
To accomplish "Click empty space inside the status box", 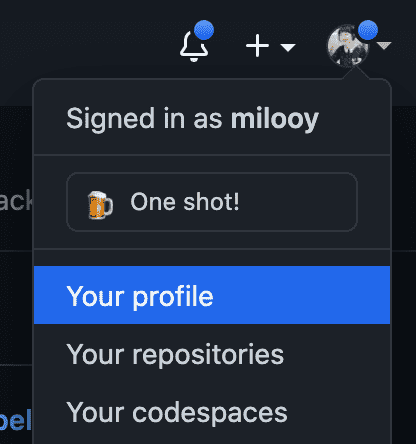I will tap(297, 202).
